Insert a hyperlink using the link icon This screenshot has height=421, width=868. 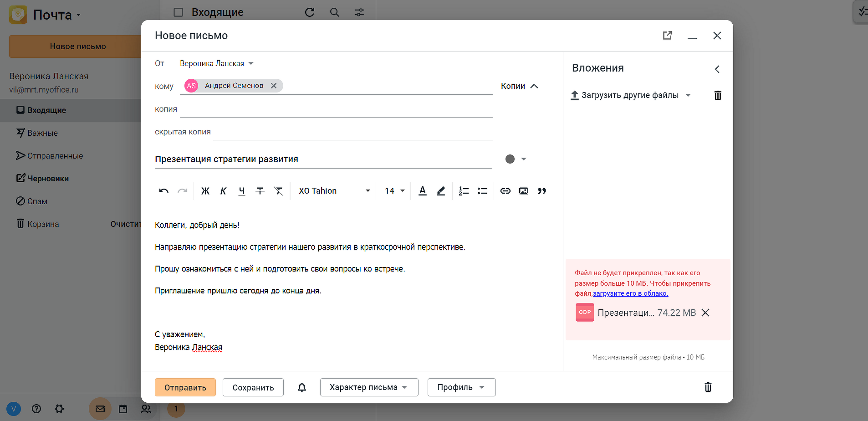tap(505, 191)
